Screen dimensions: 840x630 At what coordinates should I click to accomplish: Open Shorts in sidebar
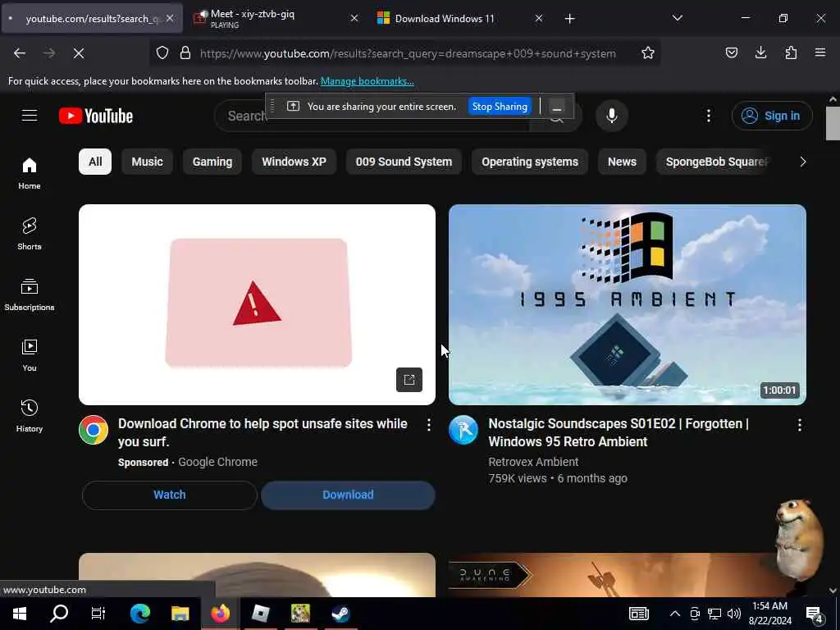click(x=30, y=234)
